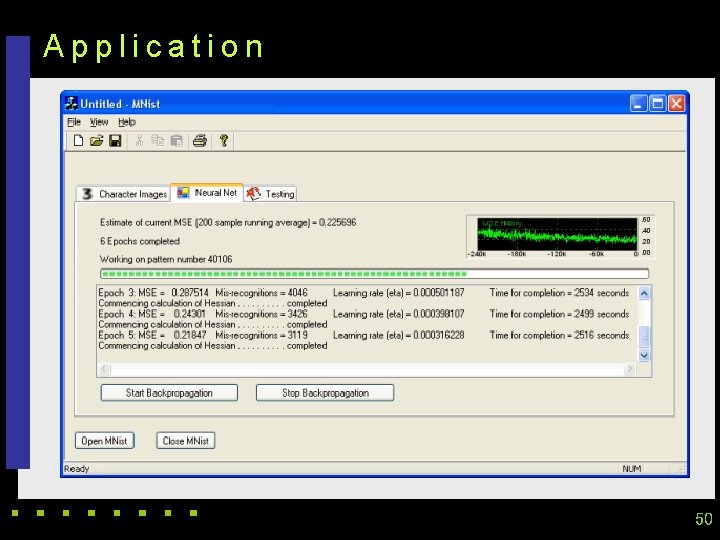720x540 pixels.
Task: Click the Open MNist button
Action: click(104, 441)
